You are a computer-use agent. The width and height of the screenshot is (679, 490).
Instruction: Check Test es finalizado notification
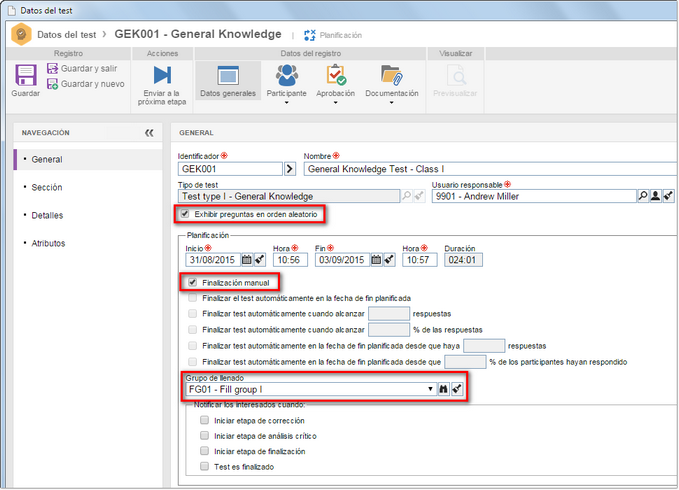pos(204,466)
